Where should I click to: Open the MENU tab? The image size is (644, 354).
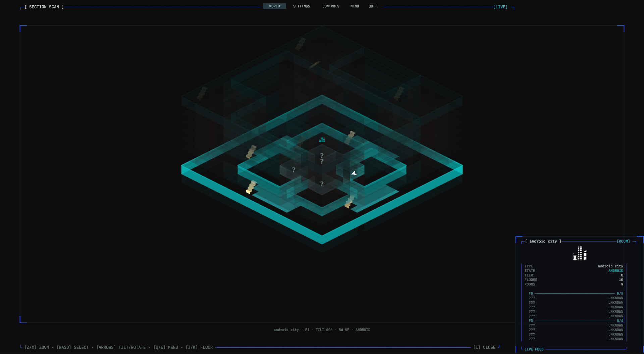click(x=355, y=6)
